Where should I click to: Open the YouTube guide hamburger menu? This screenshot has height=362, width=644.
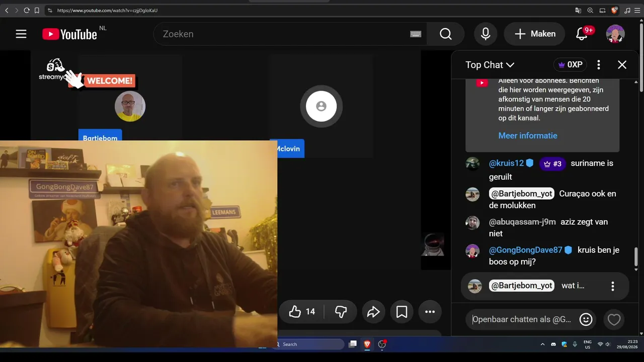tap(21, 34)
